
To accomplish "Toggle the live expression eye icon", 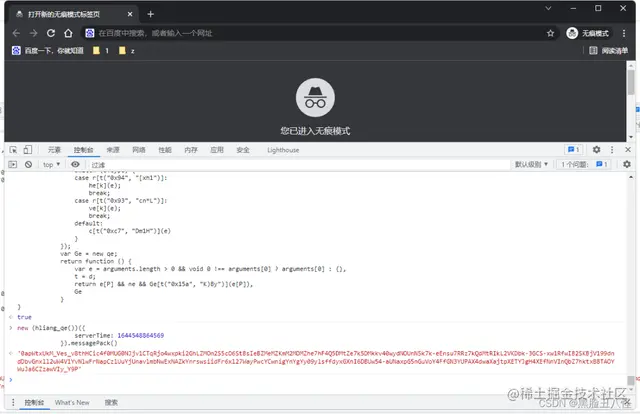I will [76, 164].
